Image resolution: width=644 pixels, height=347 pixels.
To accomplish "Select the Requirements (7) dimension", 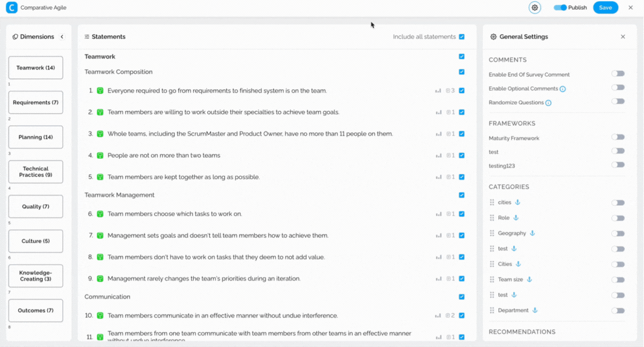I will click(35, 102).
